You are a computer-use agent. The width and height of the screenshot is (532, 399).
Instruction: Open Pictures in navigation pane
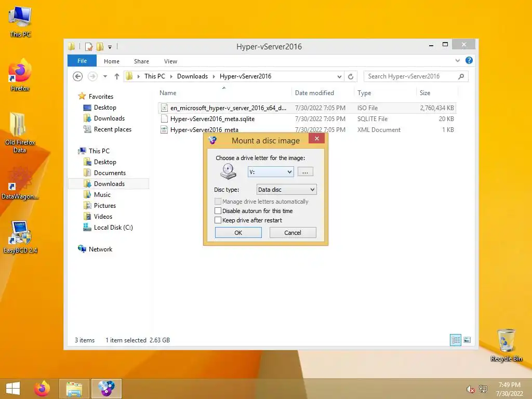(x=105, y=206)
